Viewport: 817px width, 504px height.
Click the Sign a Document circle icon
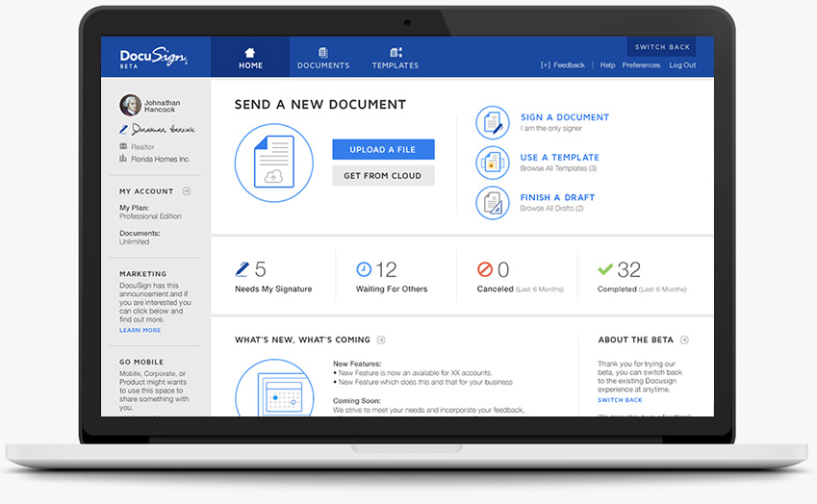[493, 123]
